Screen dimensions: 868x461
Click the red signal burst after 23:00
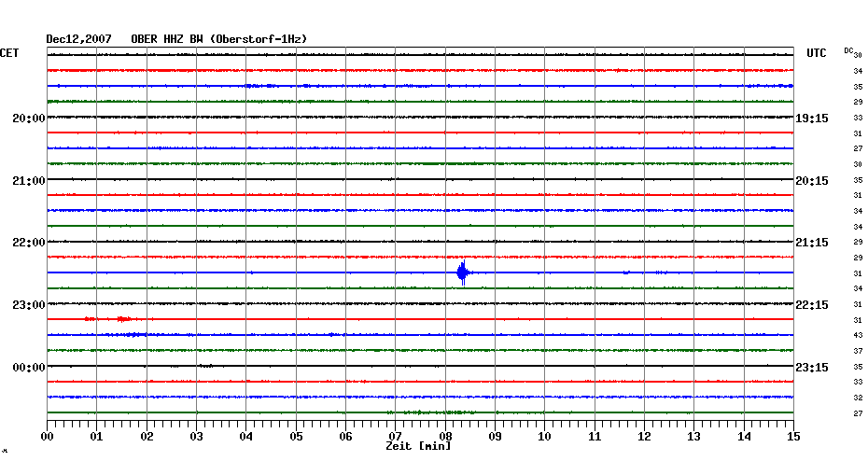[124, 319]
